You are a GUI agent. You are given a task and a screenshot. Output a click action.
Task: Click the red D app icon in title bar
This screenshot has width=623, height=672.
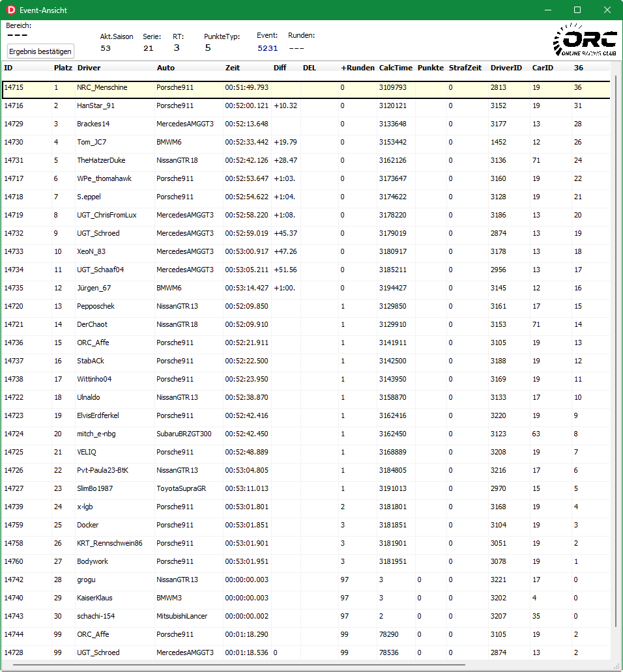coord(10,10)
